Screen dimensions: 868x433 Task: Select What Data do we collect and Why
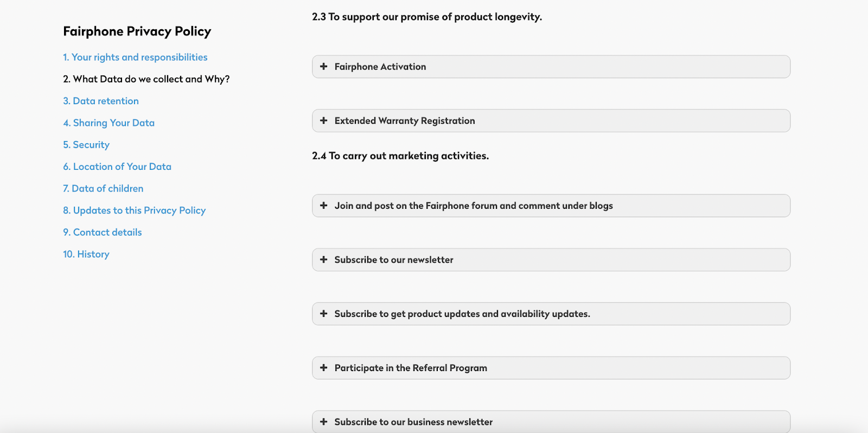[146, 79]
